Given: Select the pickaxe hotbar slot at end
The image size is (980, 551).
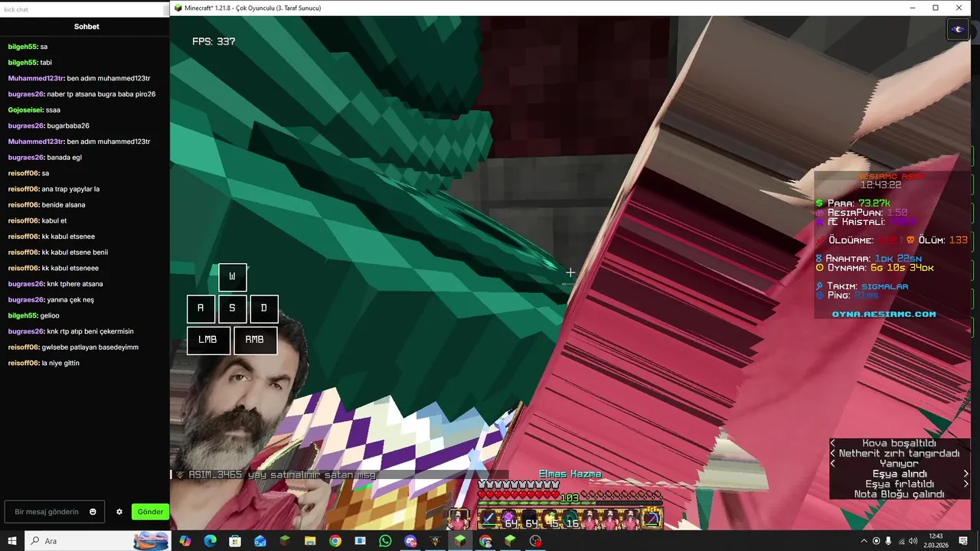Looking at the screenshot, I should pyautogui.click(x=652, y=520).
